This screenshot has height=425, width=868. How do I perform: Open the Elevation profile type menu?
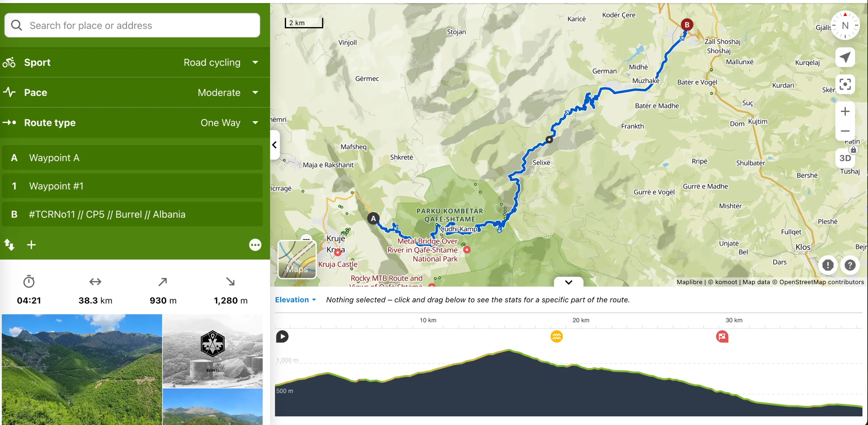(x=295, y=300)
